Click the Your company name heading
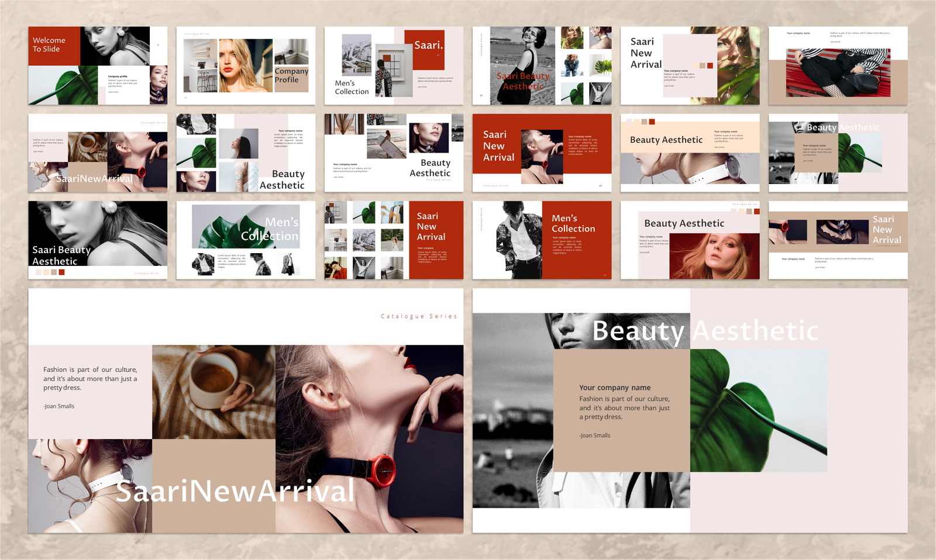Screen dimensions: 936x560 614,388
